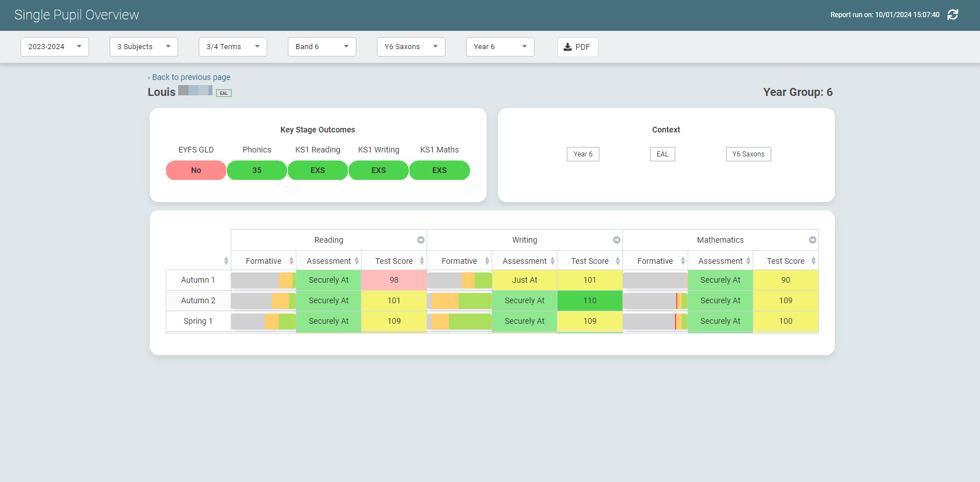
Task: Go back to previous page
Action: (190, 77)
